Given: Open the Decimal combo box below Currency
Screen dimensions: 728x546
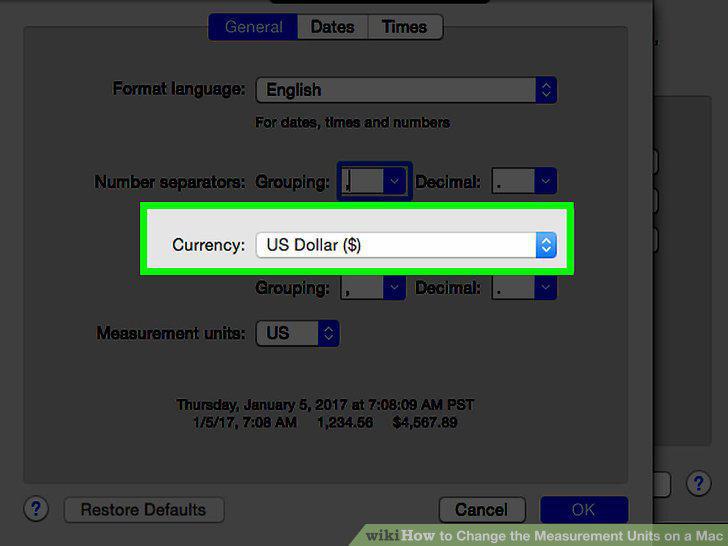Looking at the screenshot, I should point(524,288).
